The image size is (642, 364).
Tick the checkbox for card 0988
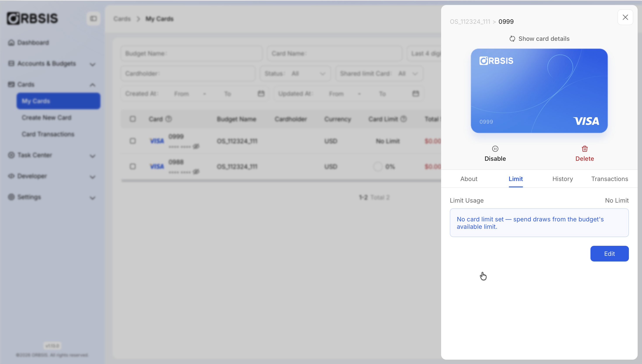(x=133, y=166)
